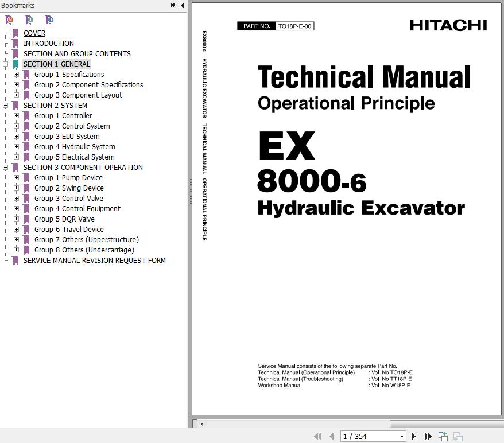Open the COVER bookmark
This screenshot has width=504, height=443.
34,33
